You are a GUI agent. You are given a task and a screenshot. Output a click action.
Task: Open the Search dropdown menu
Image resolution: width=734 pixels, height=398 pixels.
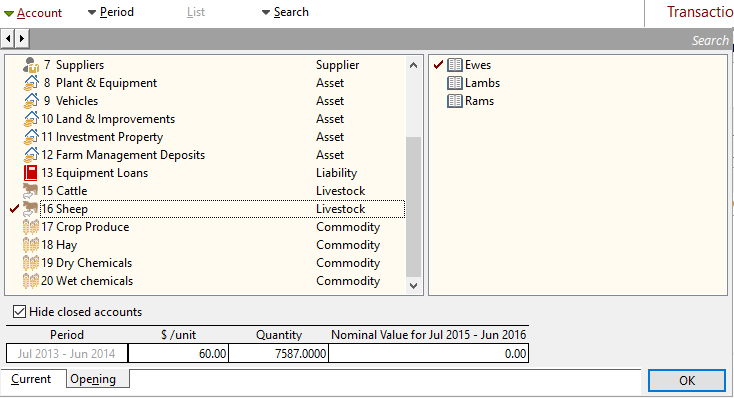point(285,12)
